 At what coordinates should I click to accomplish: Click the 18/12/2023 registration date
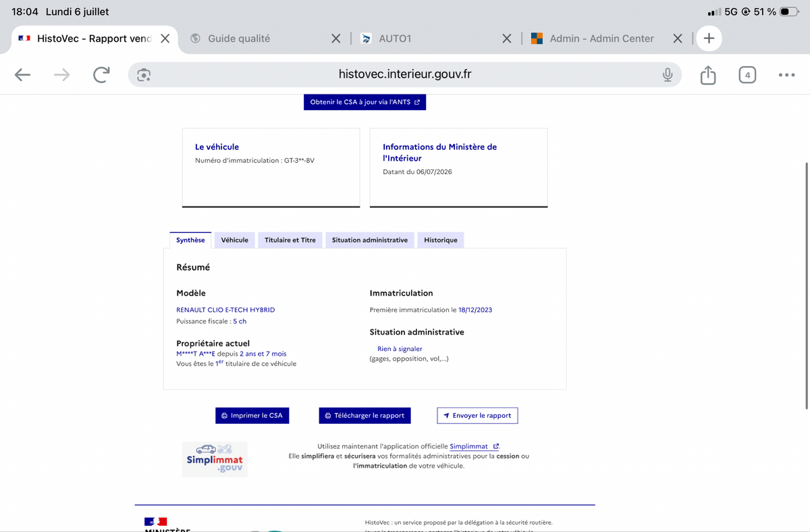tap(475, 310)
